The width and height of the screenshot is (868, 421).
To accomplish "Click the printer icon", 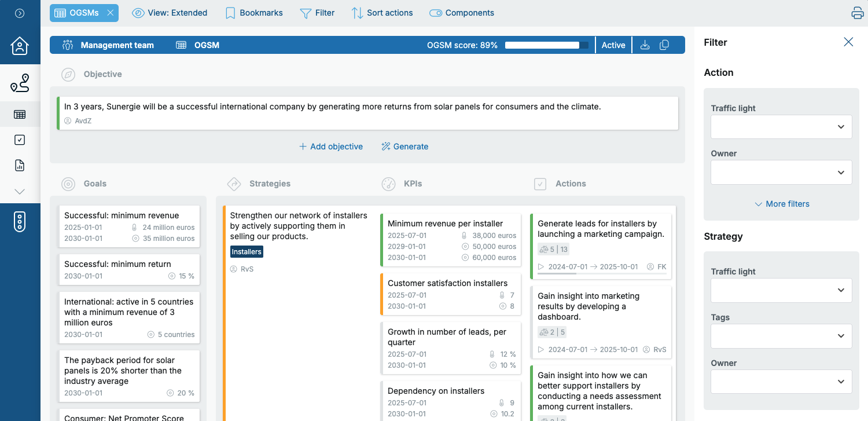I will pyautogui.click(x=857, y=13).
